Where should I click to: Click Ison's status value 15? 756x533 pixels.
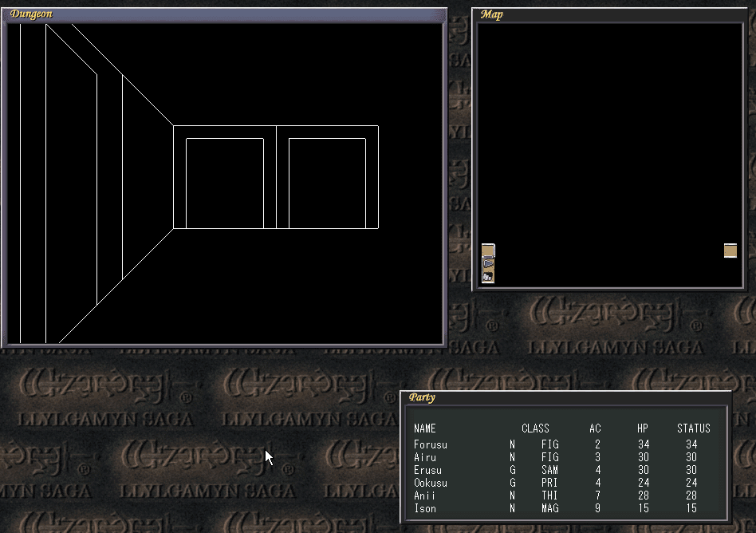coord(691,508)
